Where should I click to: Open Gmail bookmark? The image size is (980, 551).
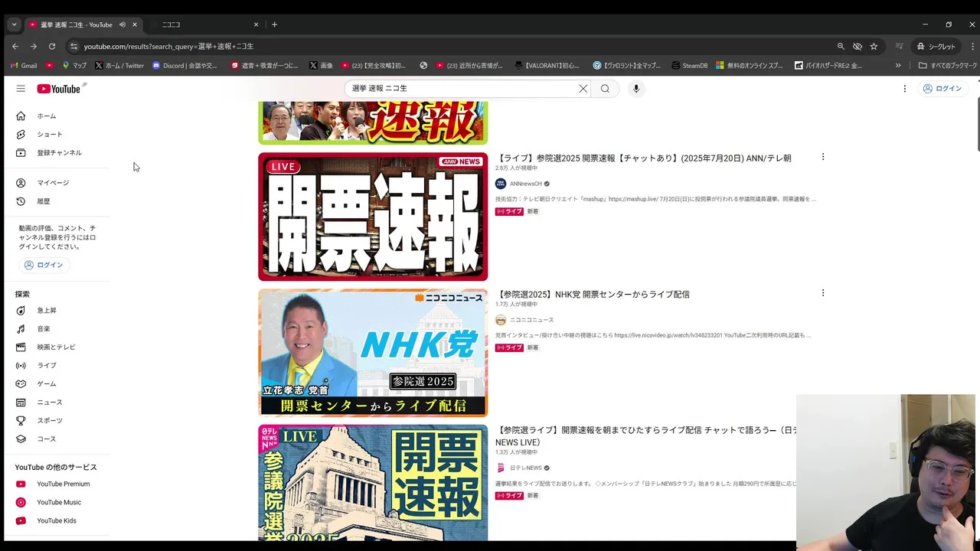coord(23,66)
